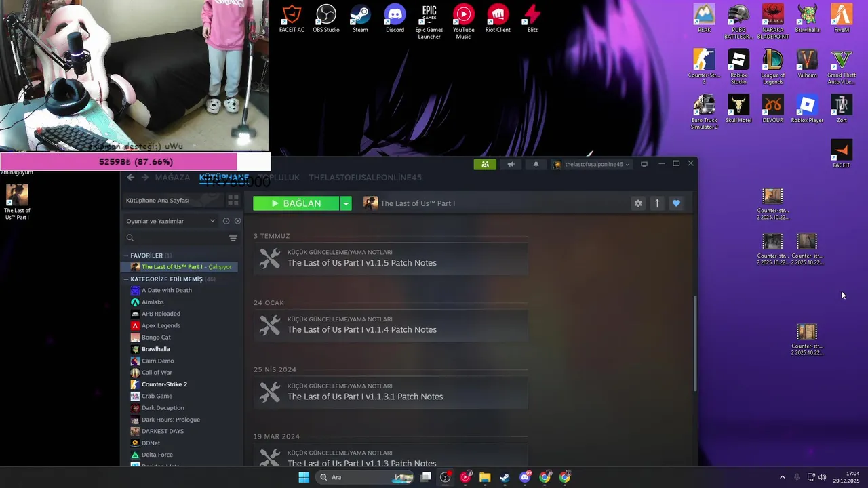Screen dimensions: 868x488
Task: Toggle favorite heart for The Last of Us
Action: [676, 203]
